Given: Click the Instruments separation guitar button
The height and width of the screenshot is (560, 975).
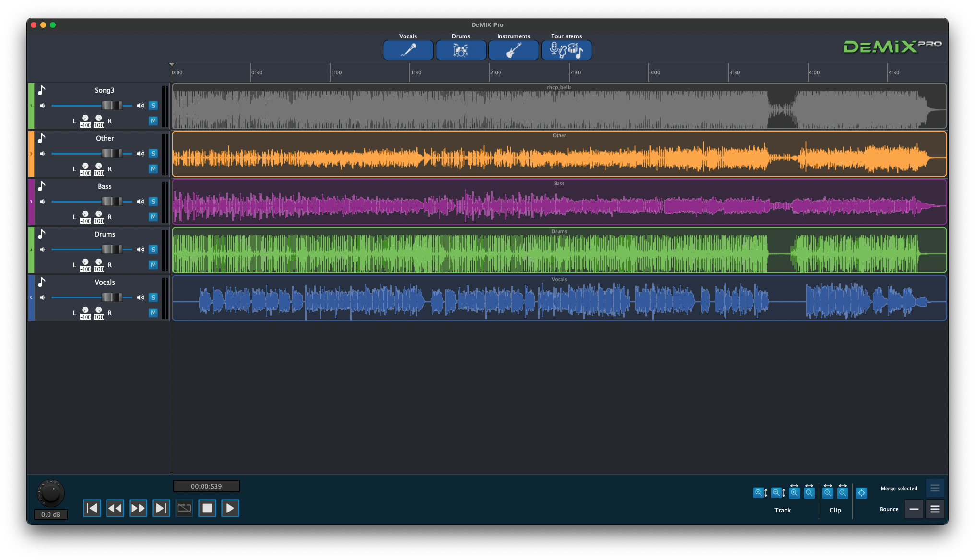Looking at the screenshot, I should tap(513, 50).
